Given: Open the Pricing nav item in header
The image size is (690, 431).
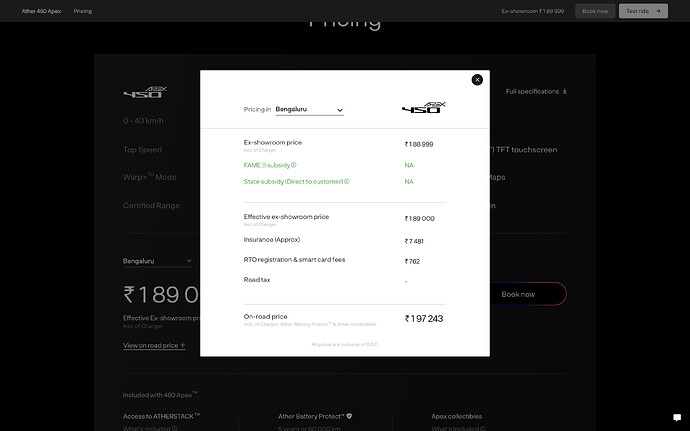Looking at the screenshot, I should click(83, 11).
